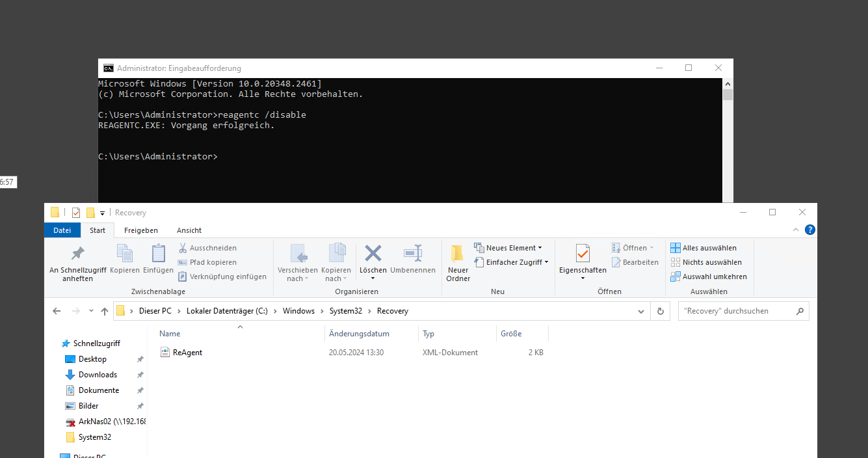Open quick access Properties checkmark icon
The image size is (868, 458).
pos(76,213)
